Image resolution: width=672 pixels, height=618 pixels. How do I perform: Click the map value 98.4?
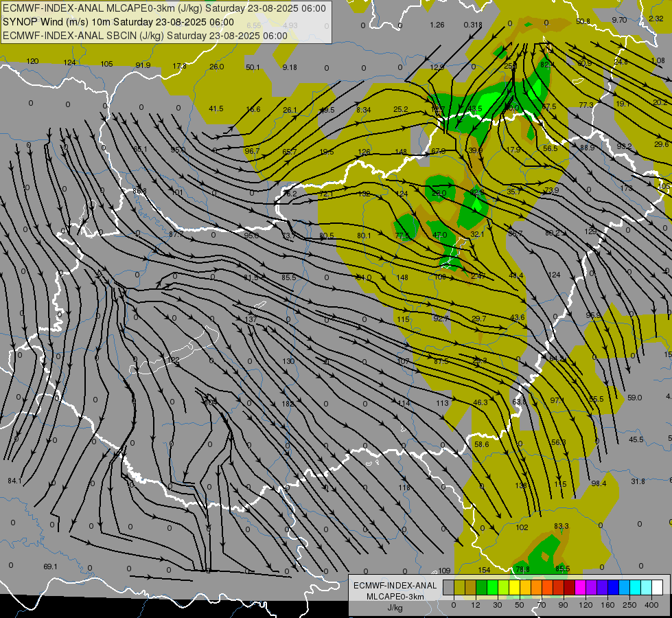[x=599, y=484]
